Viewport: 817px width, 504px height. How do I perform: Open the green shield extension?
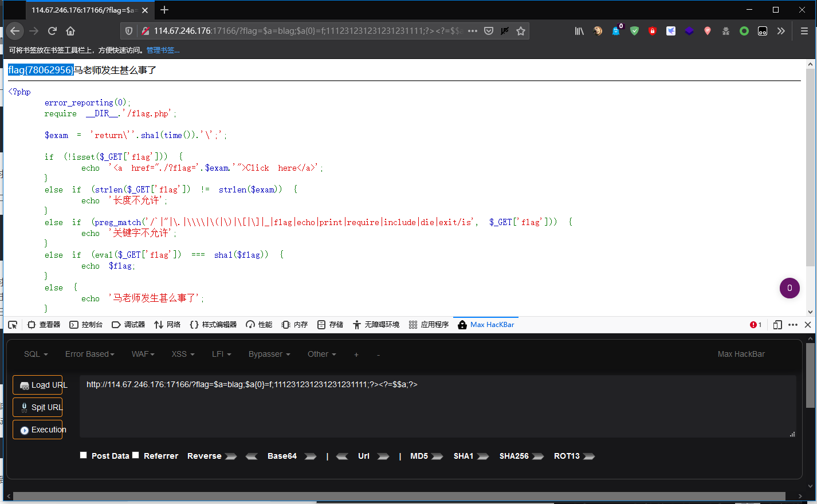pyautogui.click(x=634, y=31)
